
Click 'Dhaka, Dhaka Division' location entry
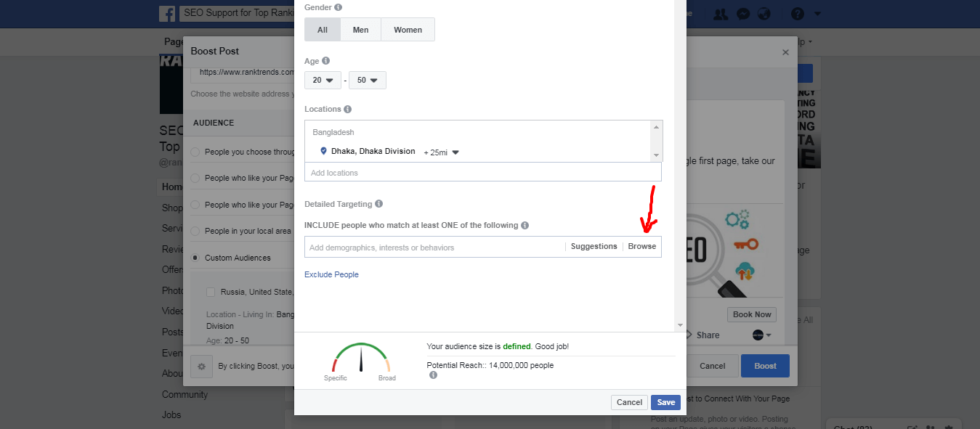click(373, 152)
